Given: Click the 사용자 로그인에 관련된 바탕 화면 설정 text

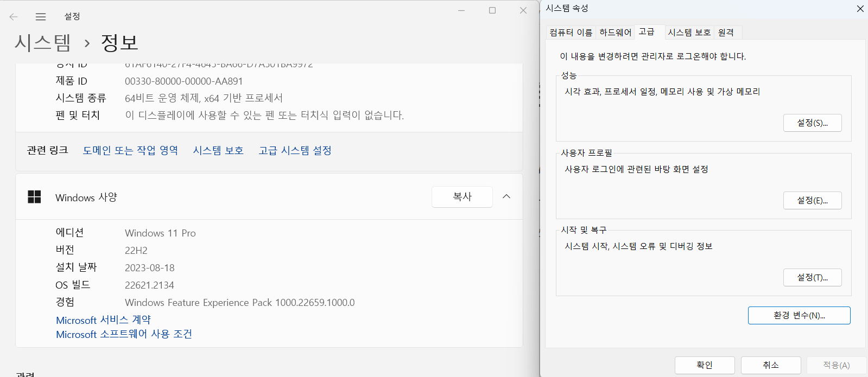Looking at the screenshot, I should (636, 169).
